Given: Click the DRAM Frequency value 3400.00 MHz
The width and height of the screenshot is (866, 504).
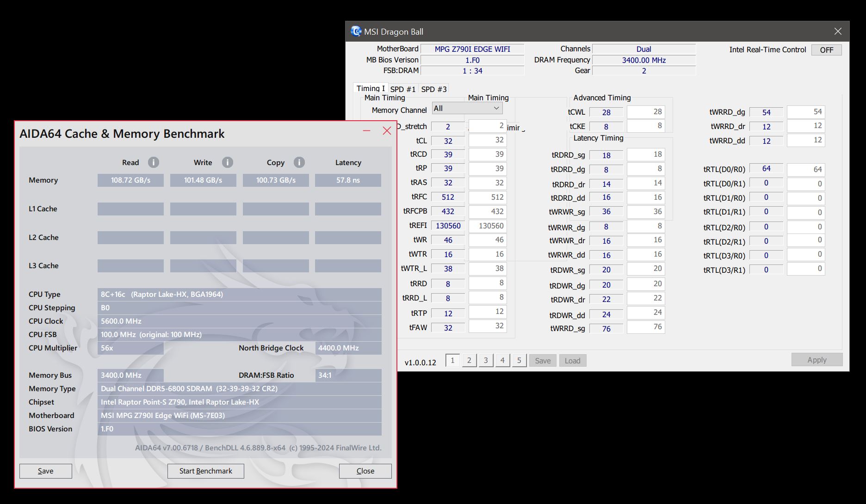Looking at the screenshot, I should pos(644,60).
